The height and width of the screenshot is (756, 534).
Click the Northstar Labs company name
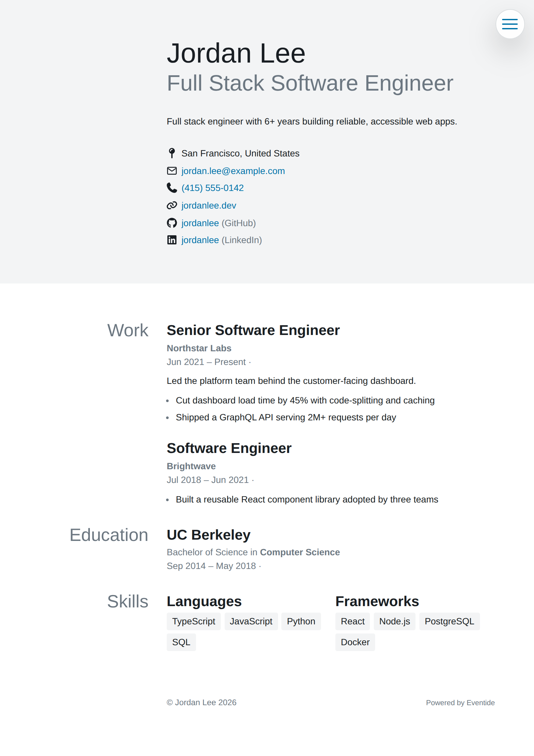[199, 348]
